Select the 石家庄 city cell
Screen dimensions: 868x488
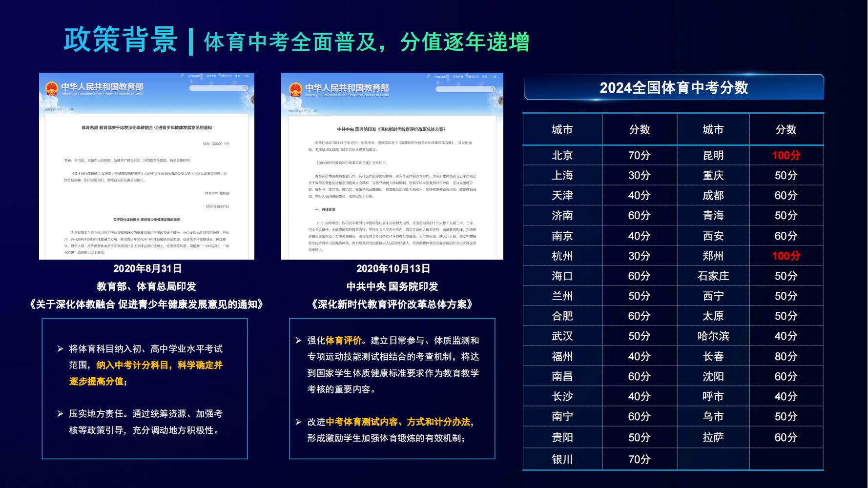713,276
